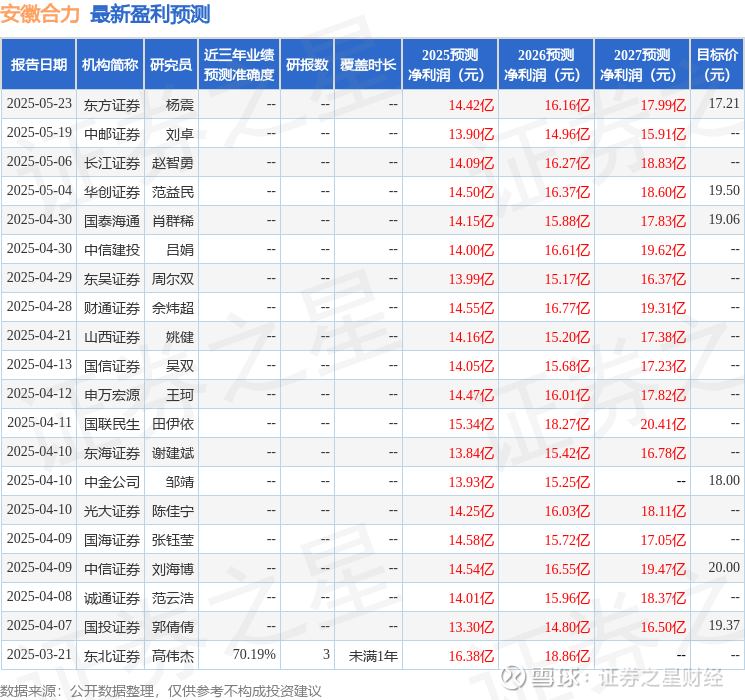745x700 pixels.
Task: Click the 2027 profit value 15.91亿
Action: point(663,134)
